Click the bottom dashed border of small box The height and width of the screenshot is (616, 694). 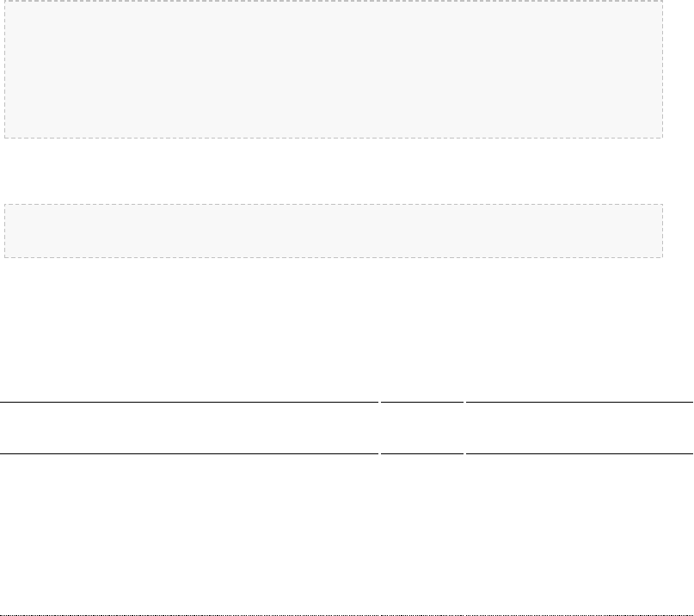click(334, 257)
